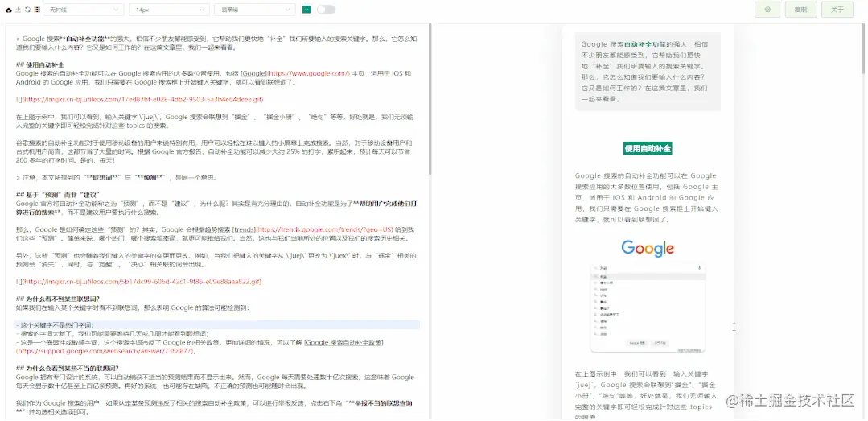Open the 翡翠绿 theme color dropdown
The height and width of the screenshot is (421, 868).
point(255,10)
